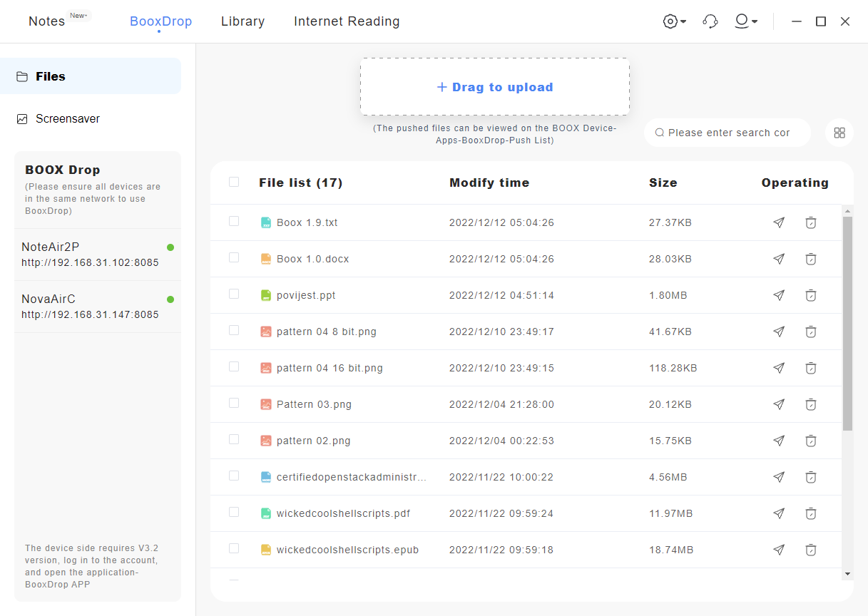Sort by Modify time column header

click(x=489, y=183)
